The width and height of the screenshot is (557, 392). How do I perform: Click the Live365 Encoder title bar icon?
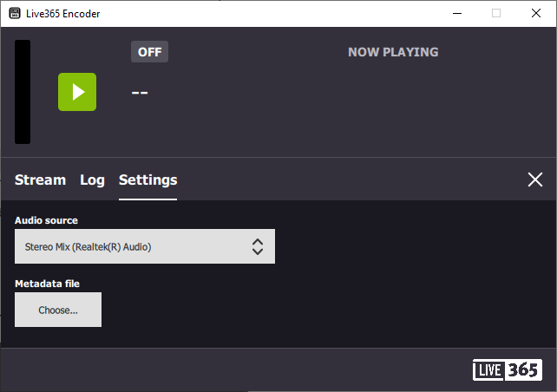[15, 14]
